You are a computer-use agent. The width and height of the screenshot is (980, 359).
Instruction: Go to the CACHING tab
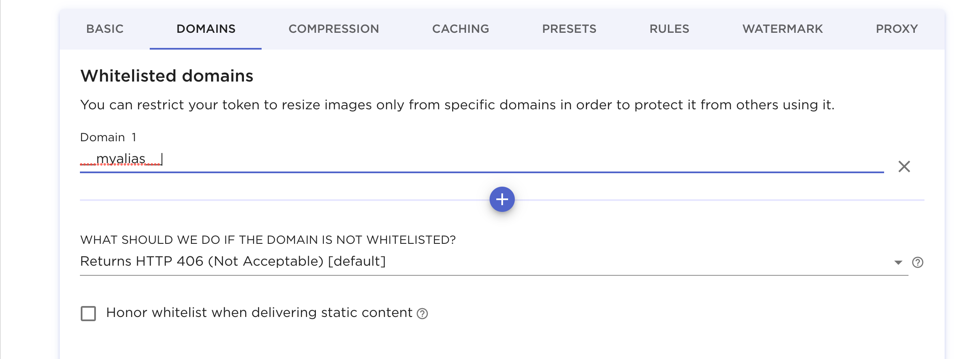pos(461,29)
